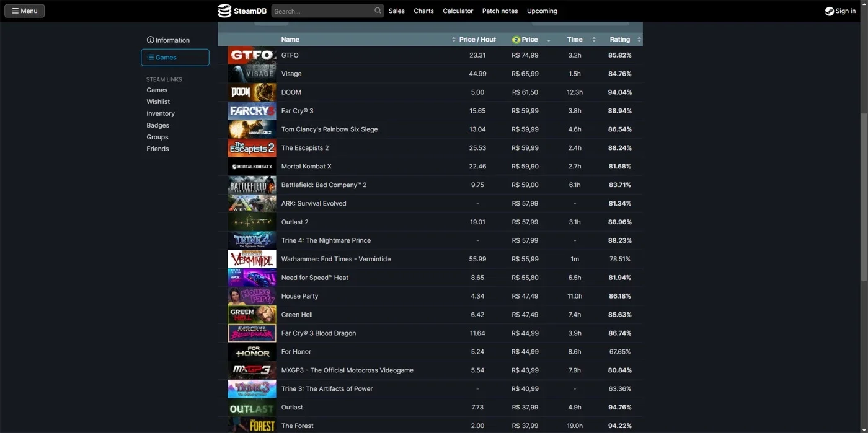
Task: Open the Rainbow Six Siege thumbnail
Action: [252, 129]
